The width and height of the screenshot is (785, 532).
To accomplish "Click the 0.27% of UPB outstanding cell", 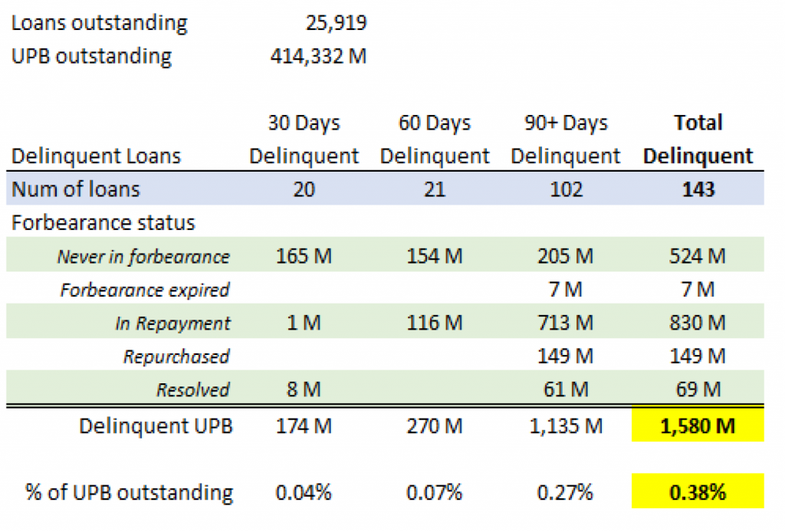I will pos(566,492).
